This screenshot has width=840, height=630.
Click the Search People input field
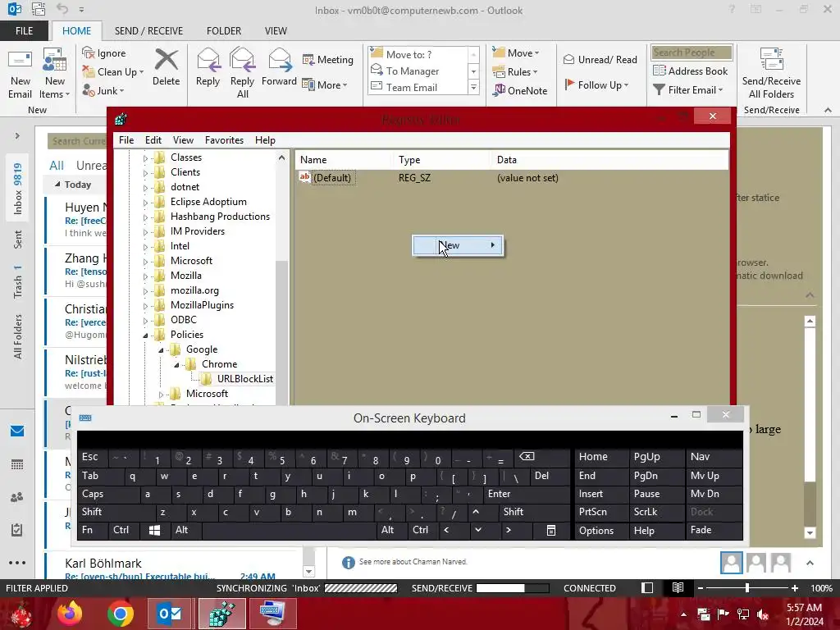point(692,52)
